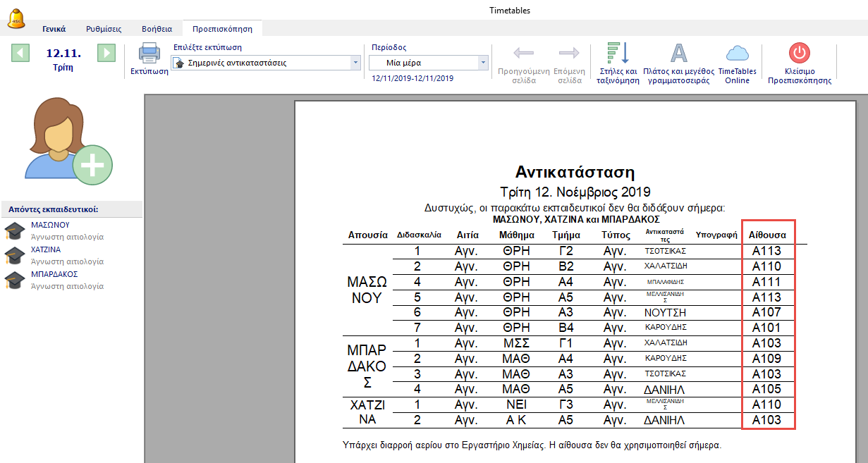Click room cell A107

(766, 312)
